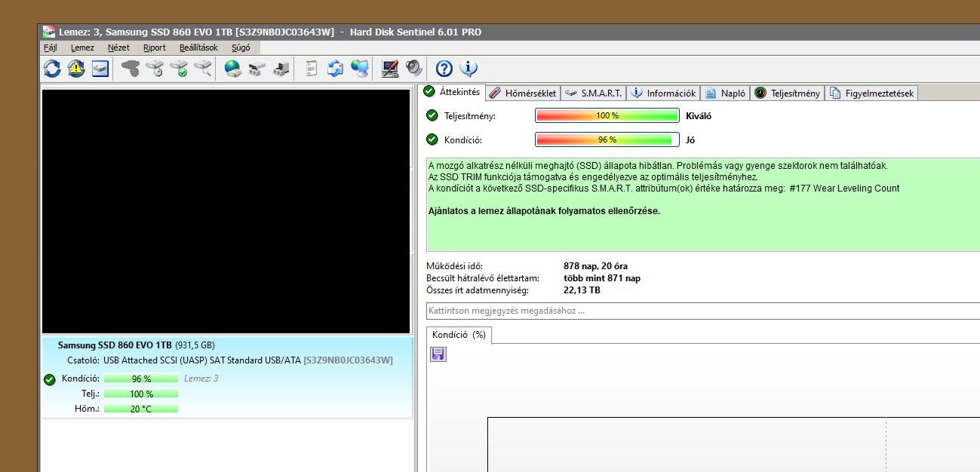Click the comment field 'Kattintson megjegyzés megadásához'
Viewport: 980px width, 472px height.
click(703, 311)
